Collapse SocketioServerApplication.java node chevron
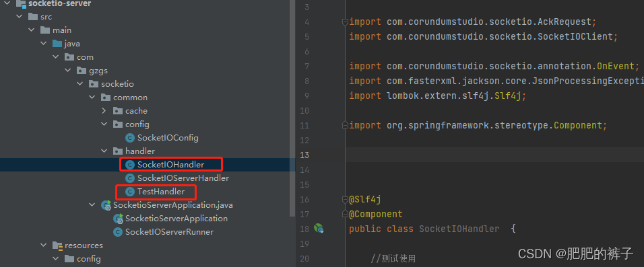This screenshot has height=267, width=644. [x=92, y=204]
